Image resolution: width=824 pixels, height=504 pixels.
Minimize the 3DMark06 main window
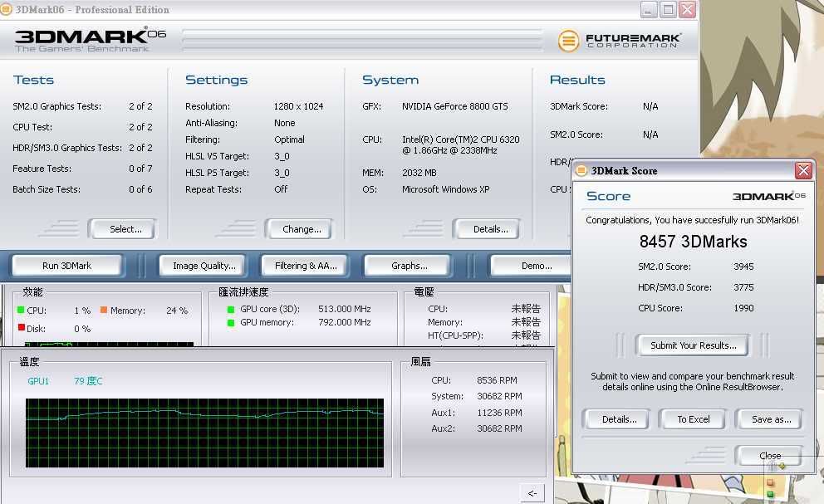click(649, 9)
